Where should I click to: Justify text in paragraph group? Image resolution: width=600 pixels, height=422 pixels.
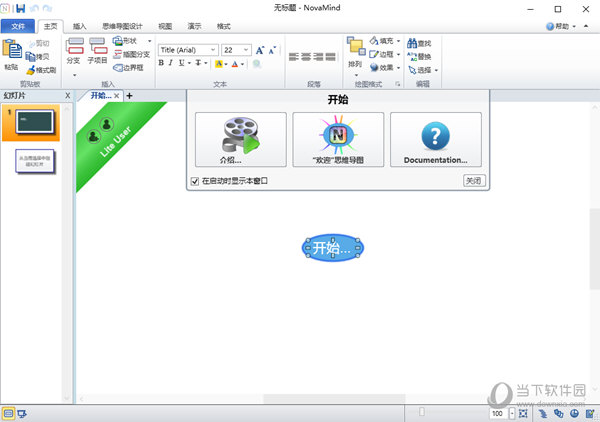(x=331, y=57)
